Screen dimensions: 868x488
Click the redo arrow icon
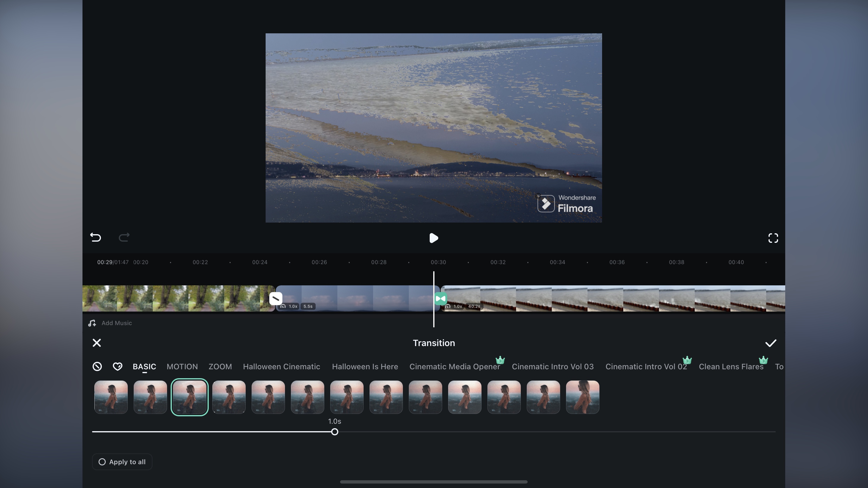point(124,237)
